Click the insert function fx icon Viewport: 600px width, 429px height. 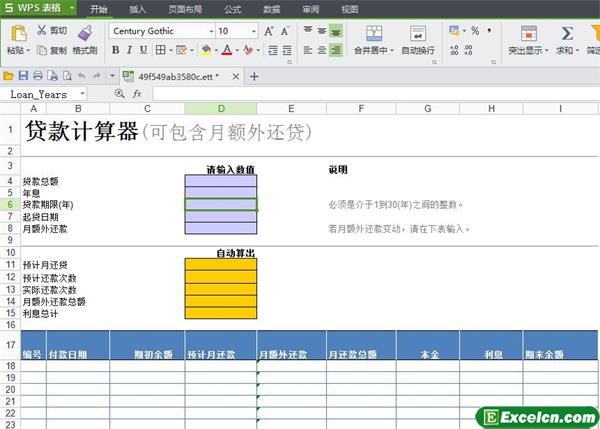tap(136, 94)
